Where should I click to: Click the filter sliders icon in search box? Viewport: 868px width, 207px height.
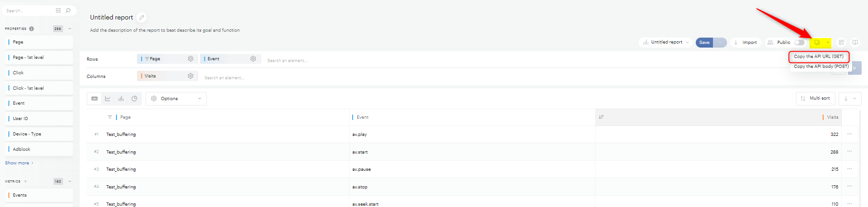point(58,10)
